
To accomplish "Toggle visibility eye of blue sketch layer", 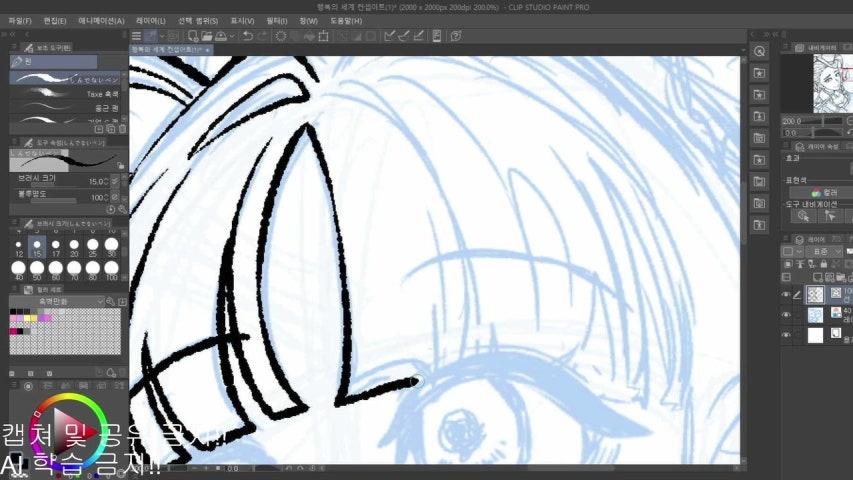I will [786, 315].
